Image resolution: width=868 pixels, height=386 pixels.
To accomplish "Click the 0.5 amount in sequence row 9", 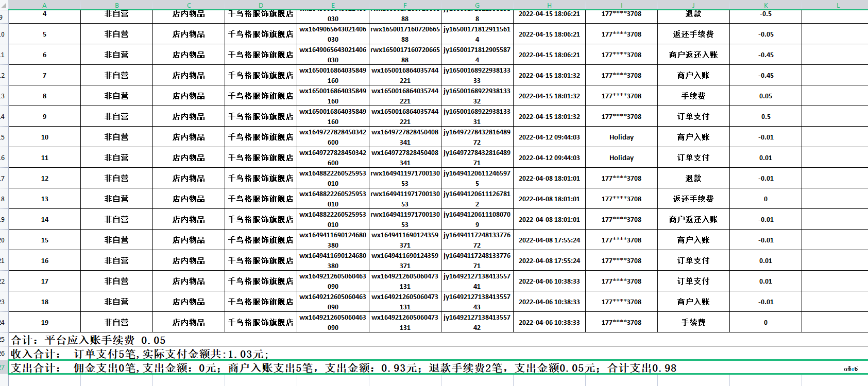I will (765, 117).
